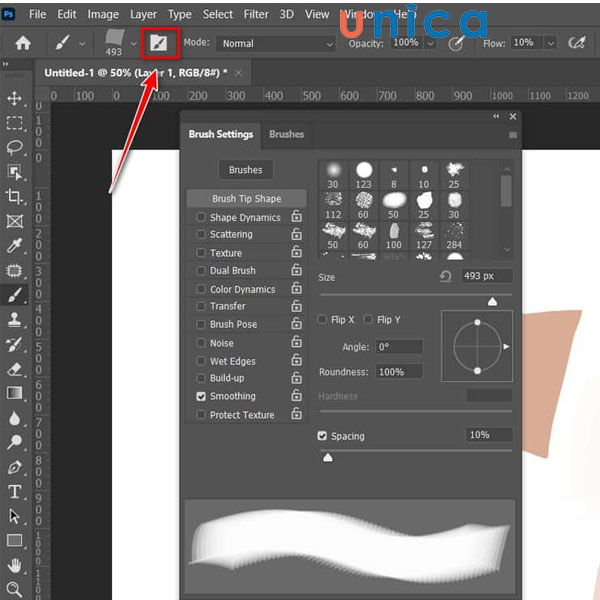600x600 pixels.
Task: Toggle the lock beside Noise
Action: [297, 341]
